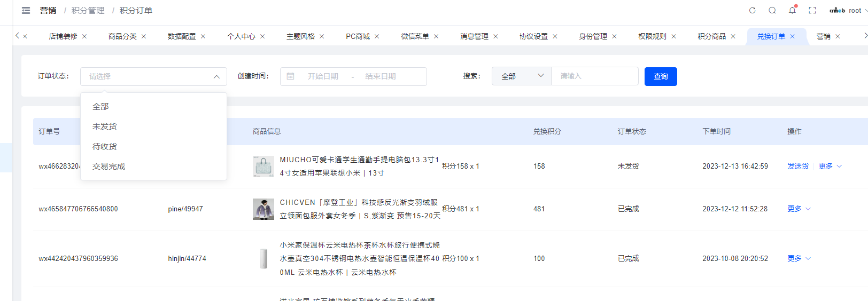Click user cell pine/49947
Viewport: 868px width, 301px height.
click(x=185, y=209)
